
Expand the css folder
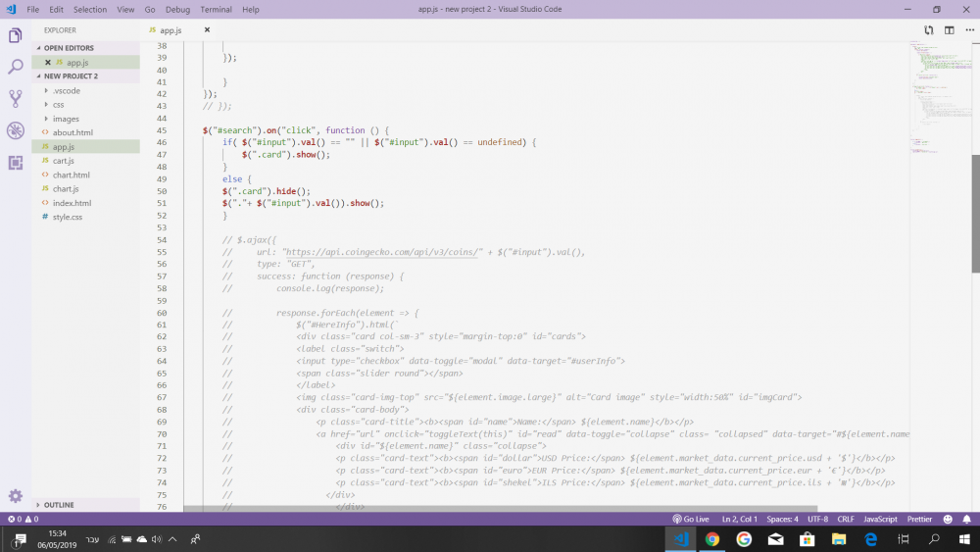(x=85, y=104)
